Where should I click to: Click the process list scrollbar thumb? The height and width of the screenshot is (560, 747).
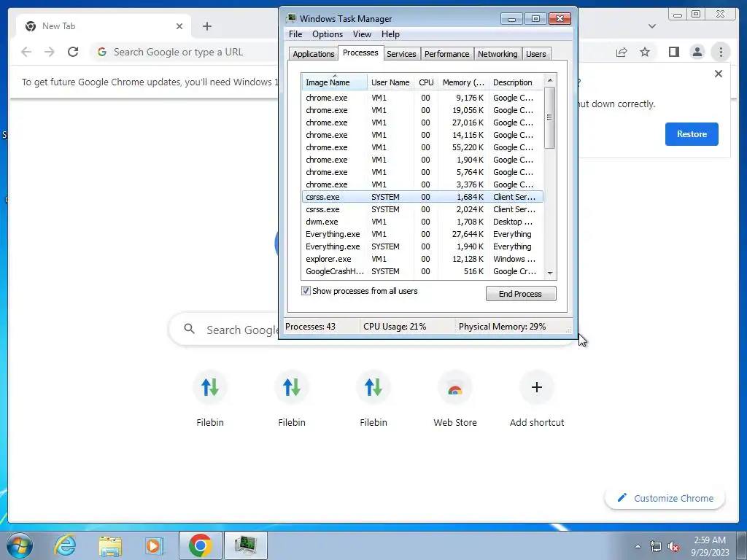[x=550, y=117]
